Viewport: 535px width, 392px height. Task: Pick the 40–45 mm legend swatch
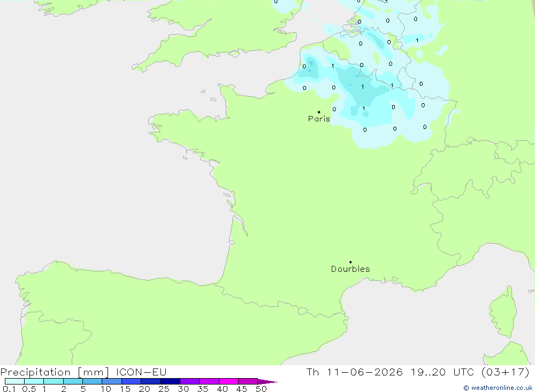[228, 381]
